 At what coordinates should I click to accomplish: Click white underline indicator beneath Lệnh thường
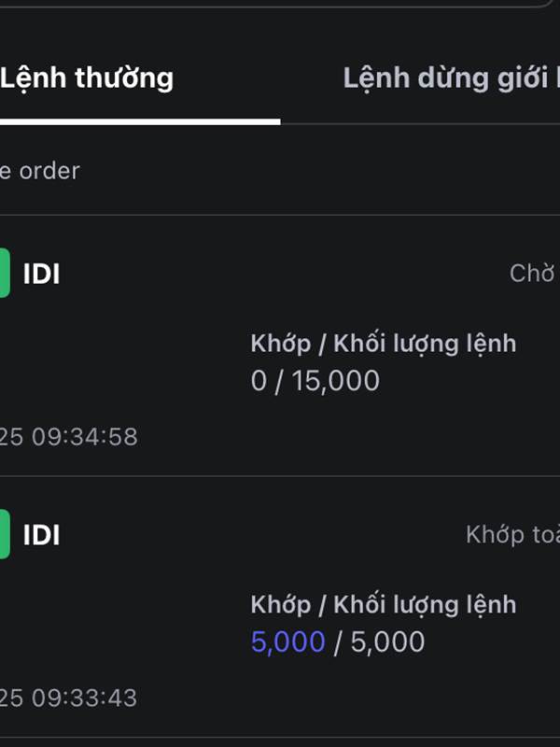140,122
